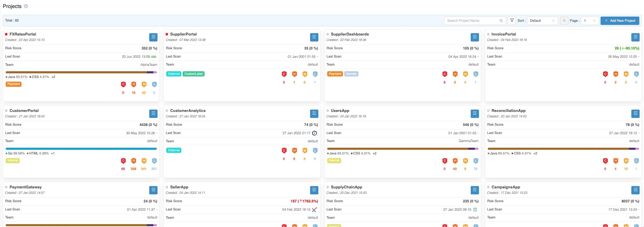Click CustomerPortal critical count 65

[x=123, y=169]
